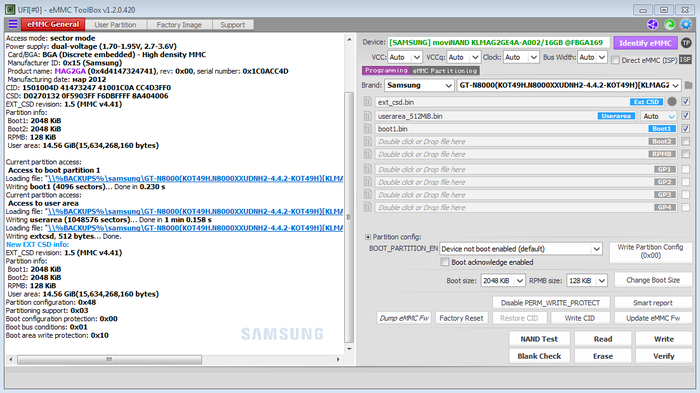Click the file icon in Boot2 row
Image resolution: width=700 pixels, height=393 pixels.
click(x=367, y=142)
